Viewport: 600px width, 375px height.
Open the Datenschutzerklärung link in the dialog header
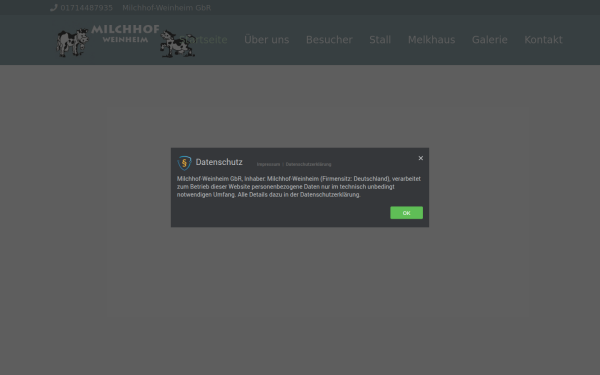click(x=308, y=164)
